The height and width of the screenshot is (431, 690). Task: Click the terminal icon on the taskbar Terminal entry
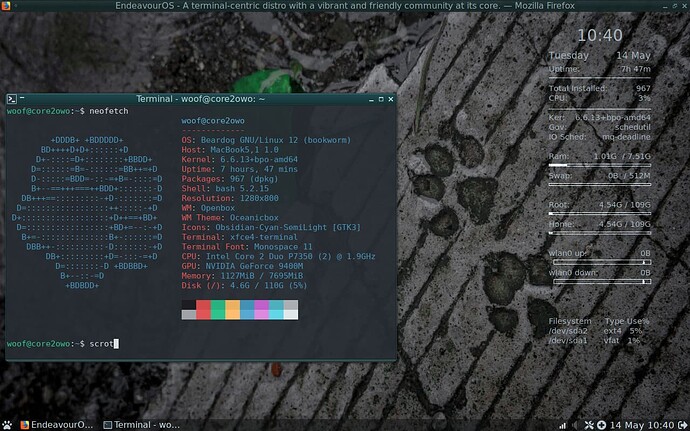tap(105, 423)
